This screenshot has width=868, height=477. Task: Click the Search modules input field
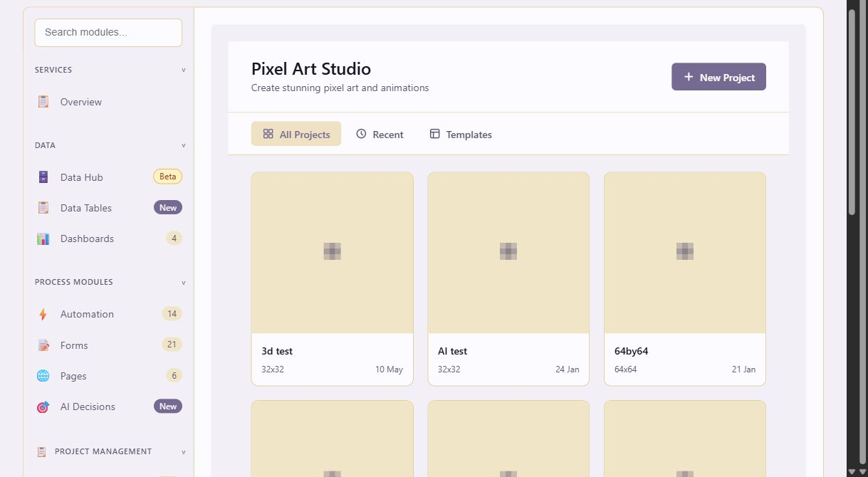pyautogui.click(x=108, y=33)
